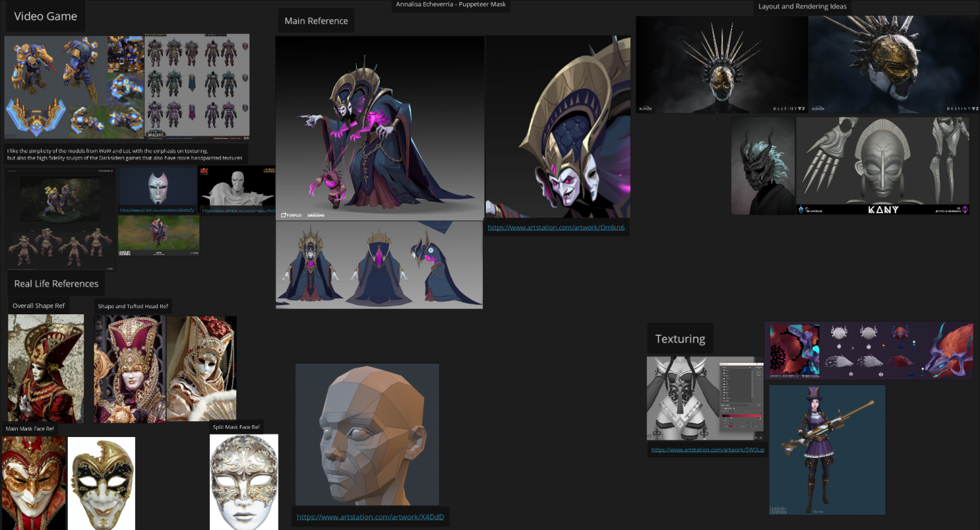980x530 pixels.
Task: Select the silver filigree split mask image
Action: coord(244,481)
